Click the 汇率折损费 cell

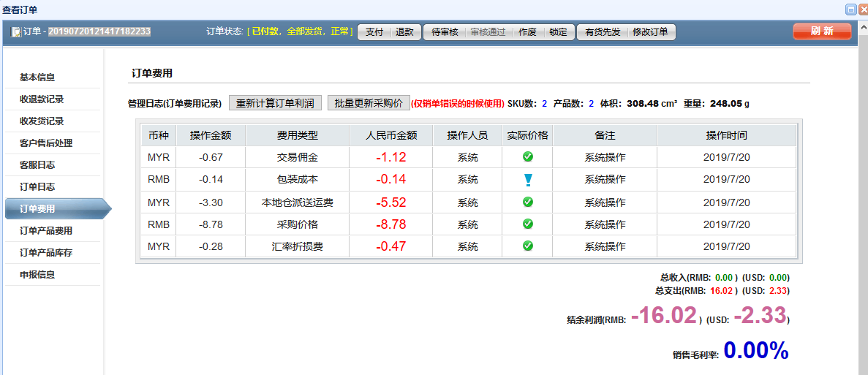click(298, 246)
